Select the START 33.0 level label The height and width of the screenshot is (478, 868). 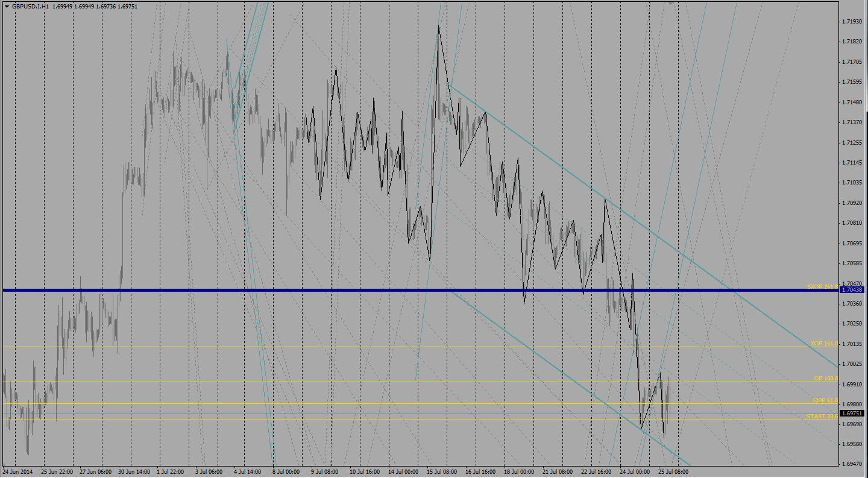[822, 417]
